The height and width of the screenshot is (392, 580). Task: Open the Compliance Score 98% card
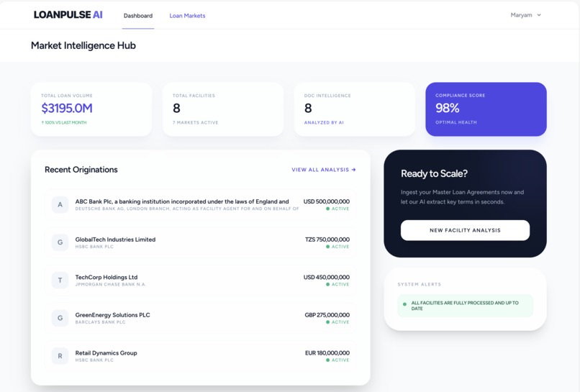click(x=486, y=109)
